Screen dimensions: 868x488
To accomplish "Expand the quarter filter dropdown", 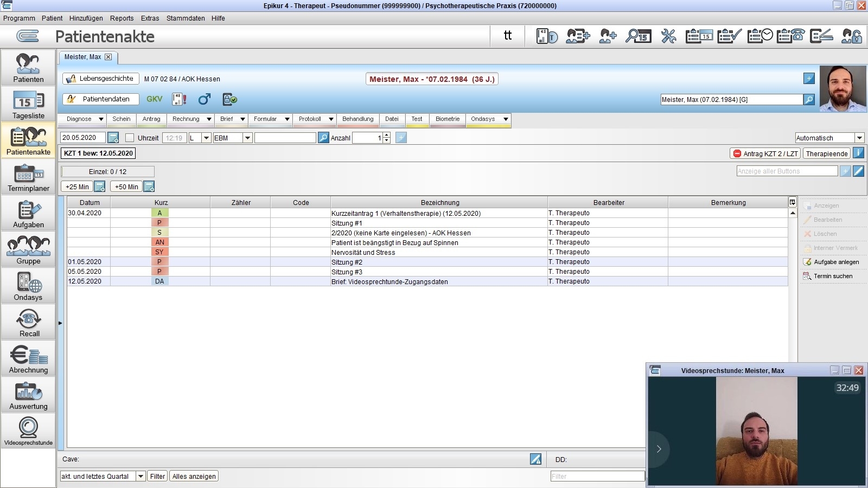I will (141, 476).
